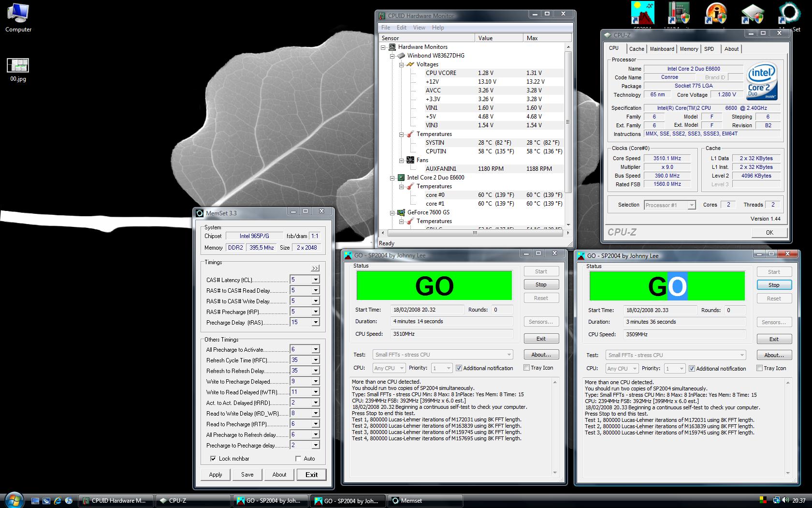The height and width of the screenshot is (508, 812).
Task: Launch Internet Explorer from quick launch
Action: (58, 501)
